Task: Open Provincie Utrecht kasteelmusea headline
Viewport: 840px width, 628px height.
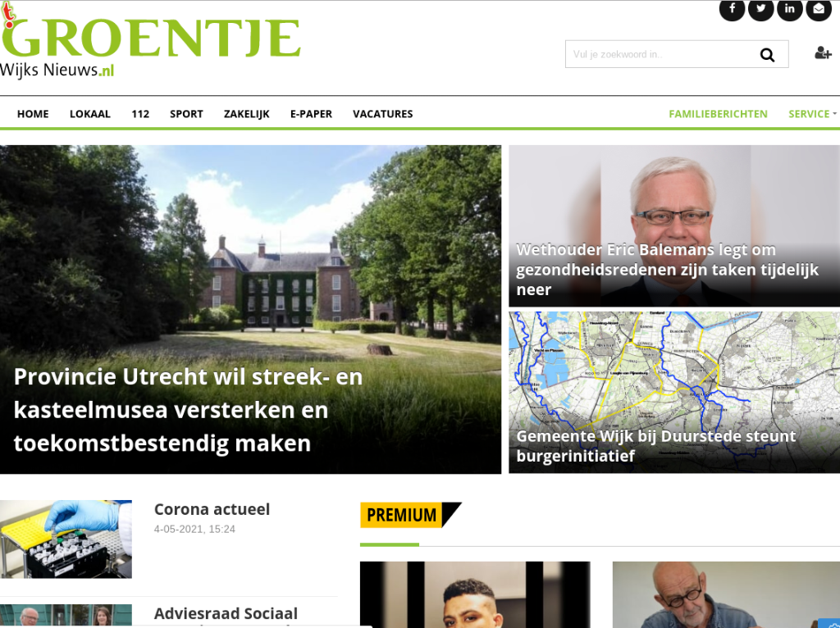Action: point(188,410)
